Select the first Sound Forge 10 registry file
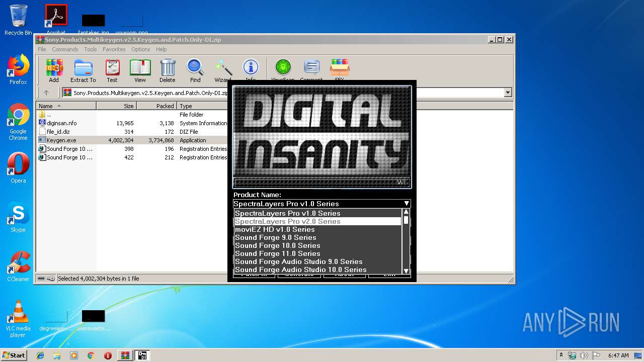This screenshot has height=362, width=644. 133,149
